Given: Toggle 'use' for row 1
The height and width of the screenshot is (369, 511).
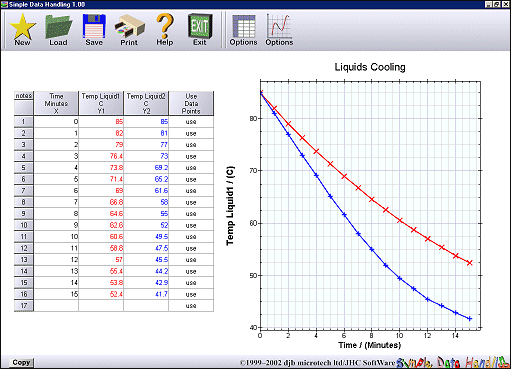Looking at the screenshot, I should tap(191, 122).
